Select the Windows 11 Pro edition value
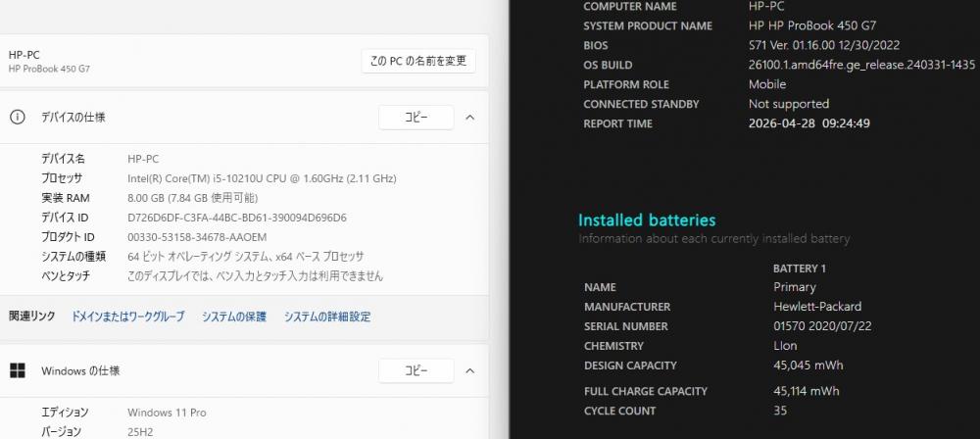The image size is (980, 439). [x=167, y=413]
